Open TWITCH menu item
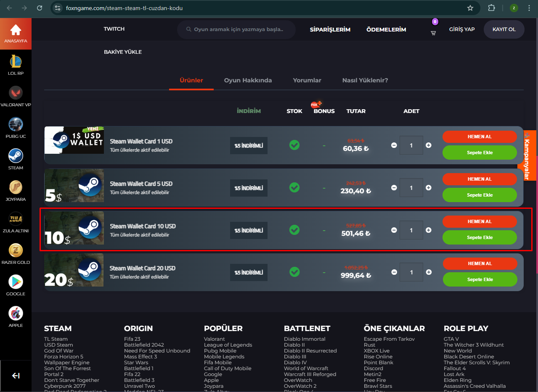 (x=114, y=29)
